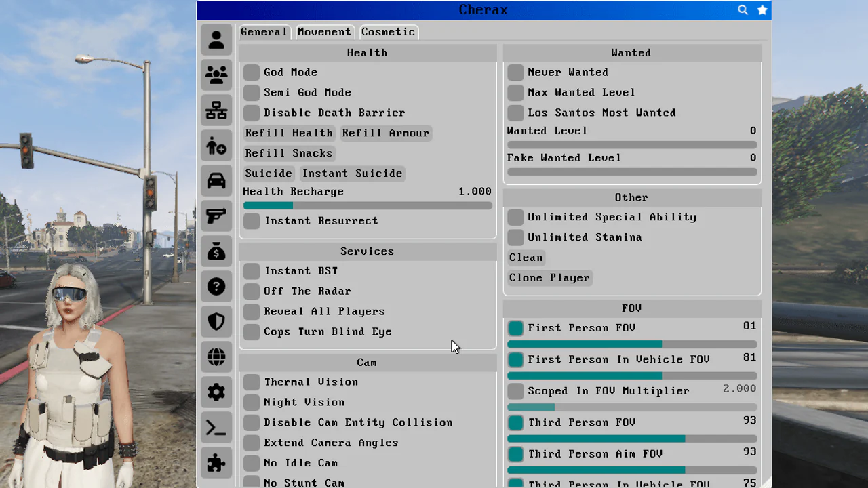Open the Weapon pistol sidebar icon

click(216, 216)
